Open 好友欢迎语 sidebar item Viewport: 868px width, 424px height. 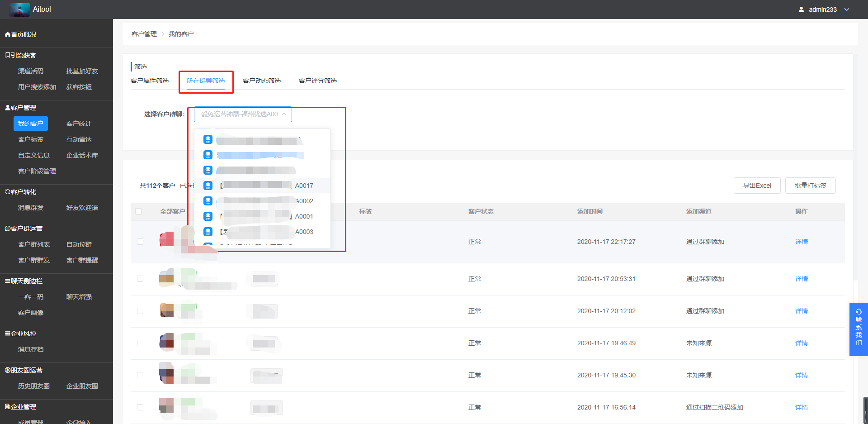[82, 208]
